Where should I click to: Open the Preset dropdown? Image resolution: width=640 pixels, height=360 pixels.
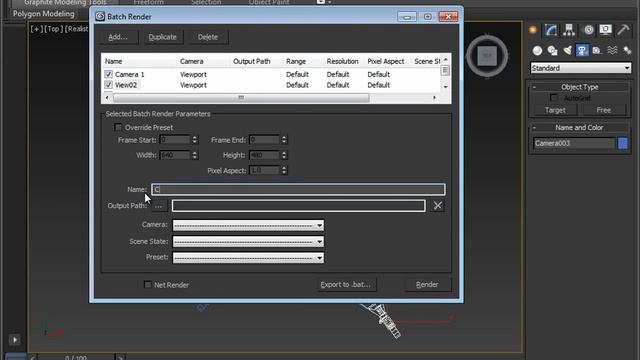[x=248, y=258]
